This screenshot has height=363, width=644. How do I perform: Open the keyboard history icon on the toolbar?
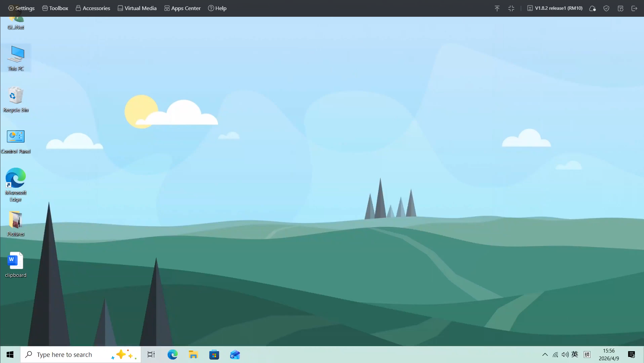(620, 8)
